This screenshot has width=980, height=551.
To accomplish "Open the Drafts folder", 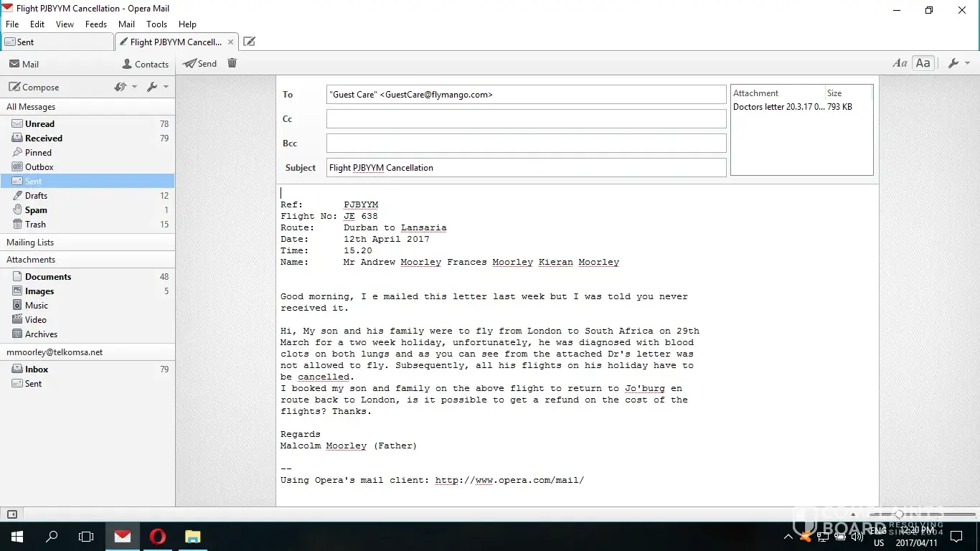I will click(x=36, y=196).
